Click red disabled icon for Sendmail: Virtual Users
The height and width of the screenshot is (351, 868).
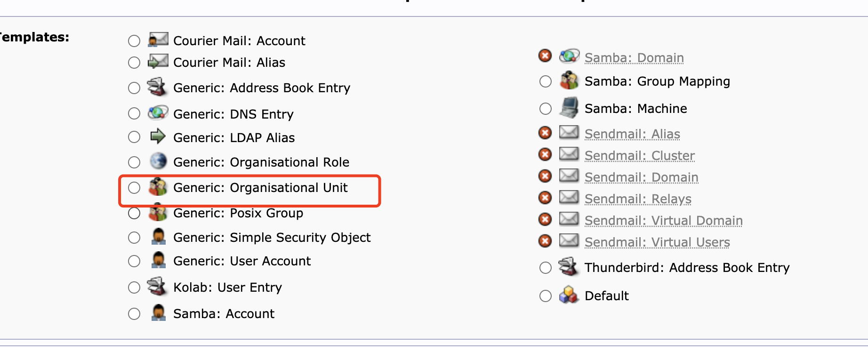(x=545, y=241)
